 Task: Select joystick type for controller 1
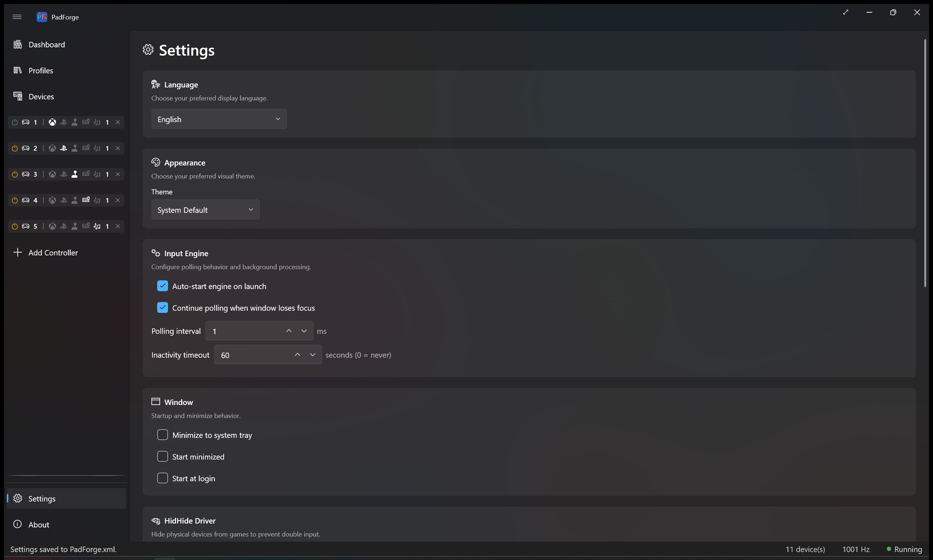click(75, 122)
